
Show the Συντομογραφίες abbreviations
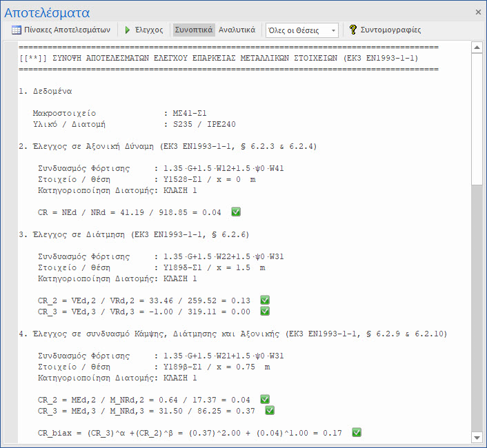point(390,30)
